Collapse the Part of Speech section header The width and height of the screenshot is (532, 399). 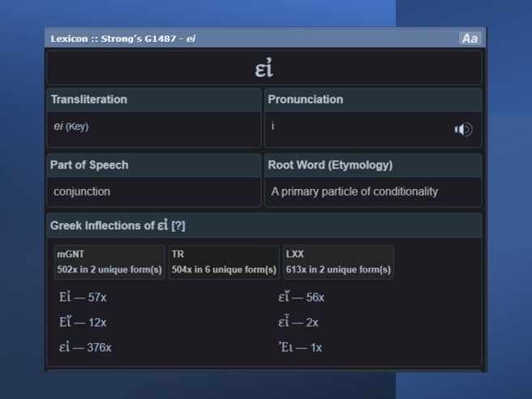[x=89, y=165]
